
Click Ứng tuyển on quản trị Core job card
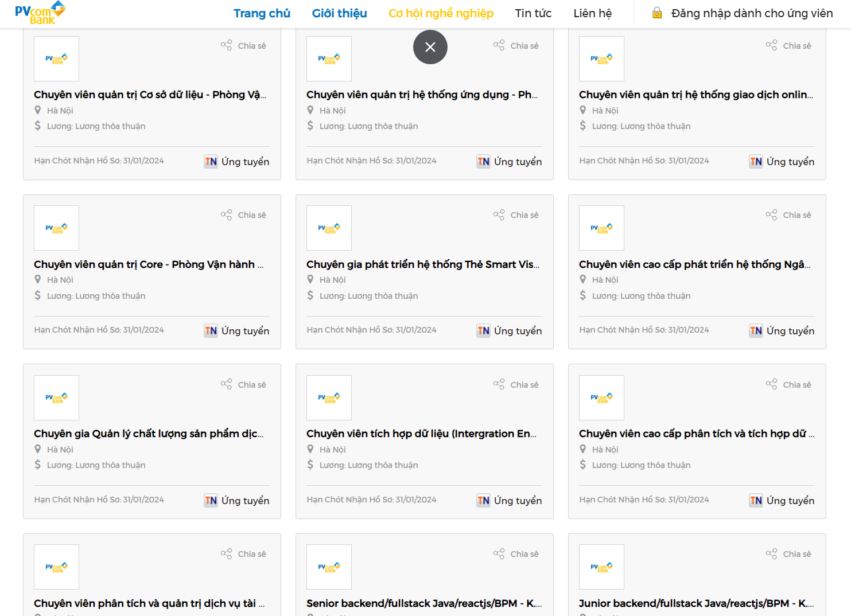[x=245, y=331]
